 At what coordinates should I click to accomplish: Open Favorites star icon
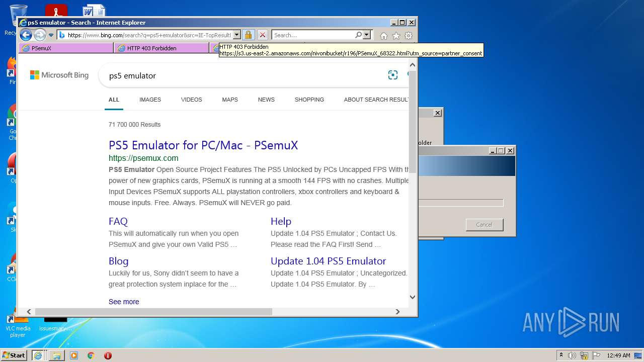coord(396,36)
